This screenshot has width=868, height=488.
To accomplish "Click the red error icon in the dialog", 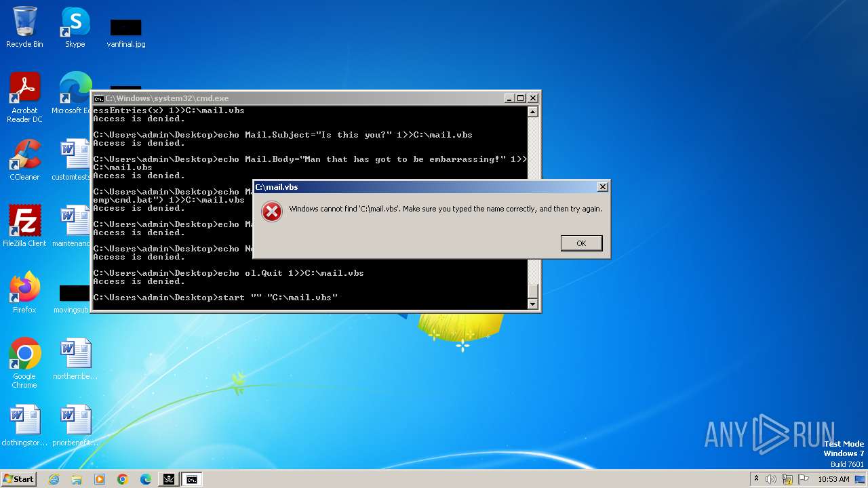I will coord(272,211).
